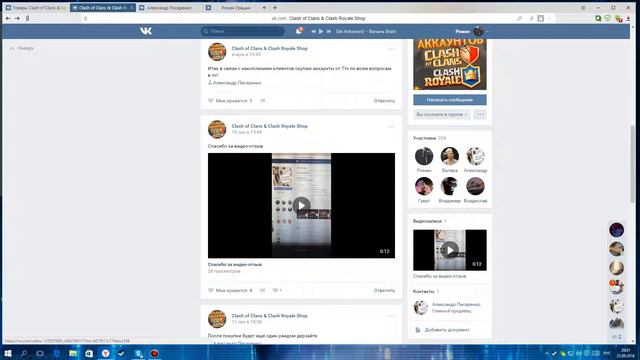Viewport: 640px width, 360px height.
Task: Like the post from 13:45
Action: (x=230, y=100)
